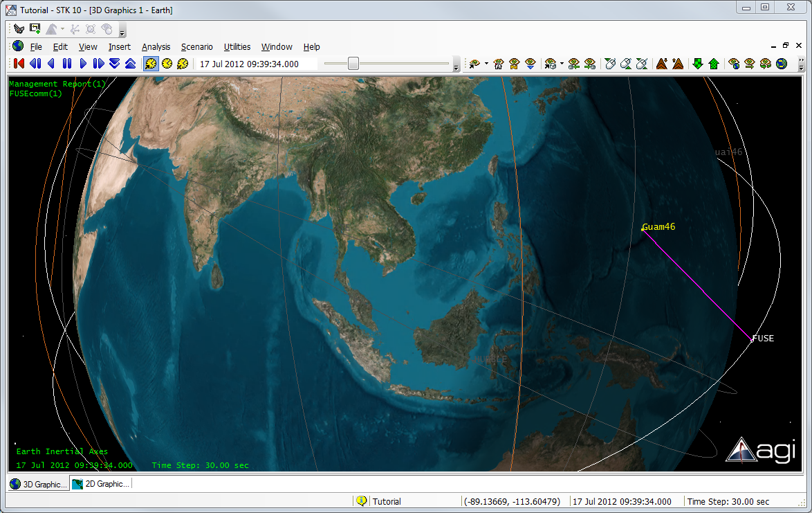Reset animation with the red rewind button
This screenshot has height=513, width=812.
pyautogui.click(x=19, y=64)
